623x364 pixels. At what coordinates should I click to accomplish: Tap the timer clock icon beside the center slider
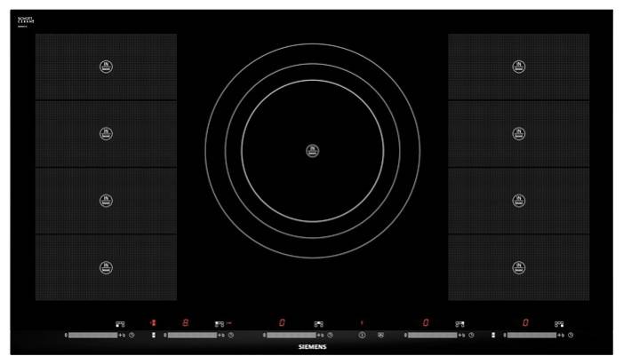(331, 336)
